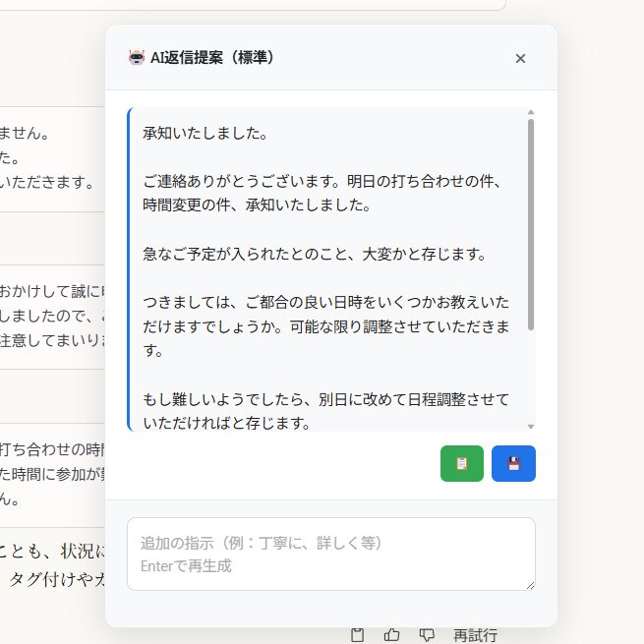Click the scrollbar down arrow in reply box
The image size is (644, 644).
[531, 427]
